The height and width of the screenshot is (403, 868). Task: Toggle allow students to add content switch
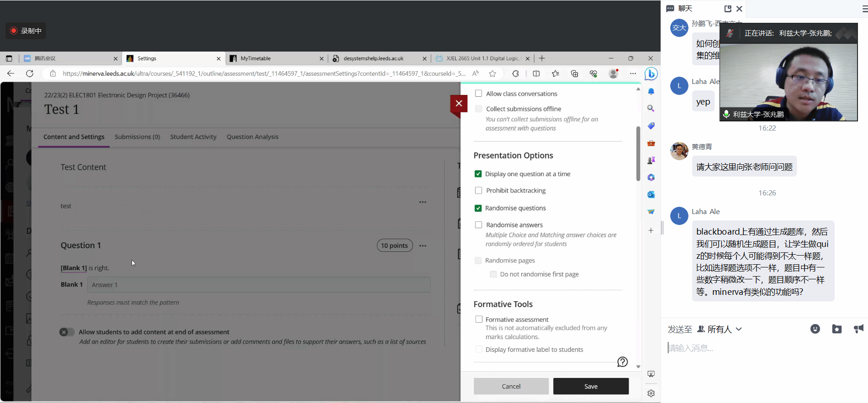[67, 332]
